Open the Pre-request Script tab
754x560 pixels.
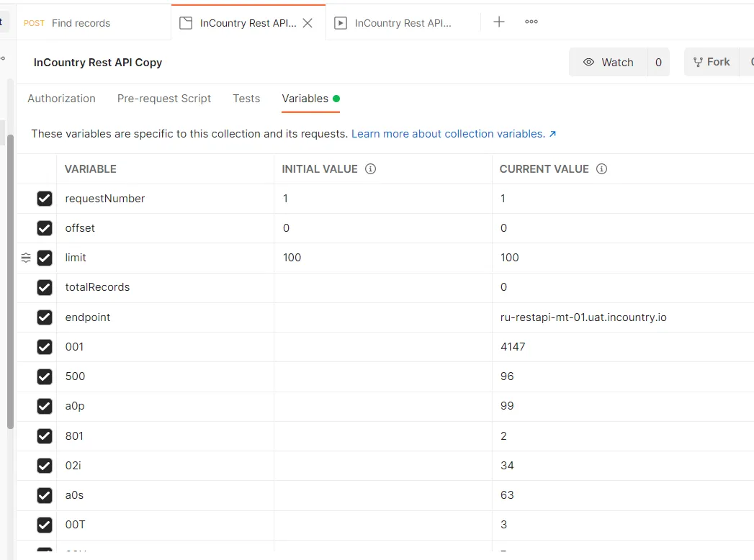coord(164,99)
